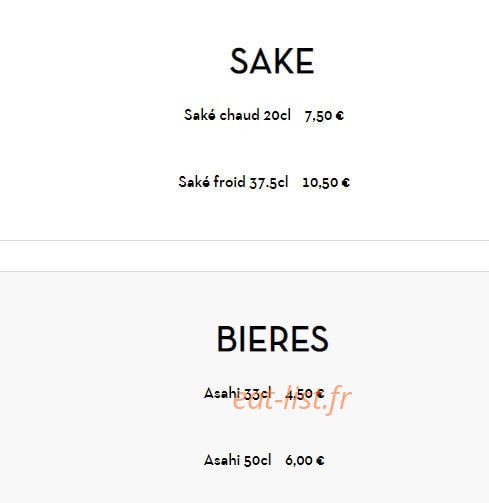This screenshot has height=503, width=489.
Task: Select the Asahi 33cl item
Action: click(237, 394)
